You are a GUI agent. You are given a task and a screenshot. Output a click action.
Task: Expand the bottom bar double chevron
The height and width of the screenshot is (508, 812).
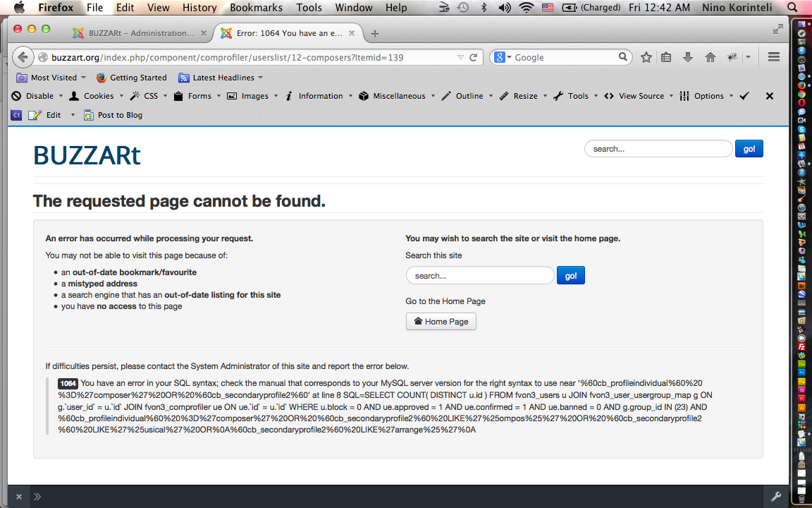37,497
